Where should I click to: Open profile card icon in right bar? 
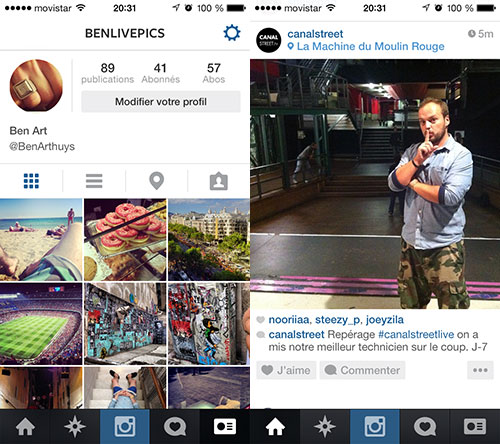click(475, 426)
